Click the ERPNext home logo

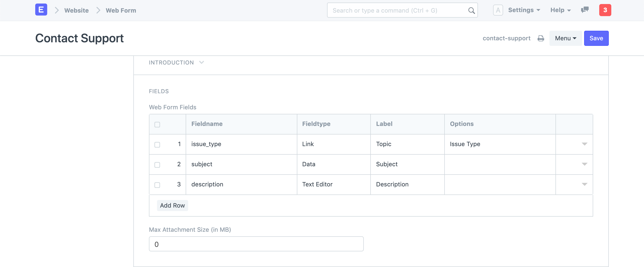coord(41,10)
